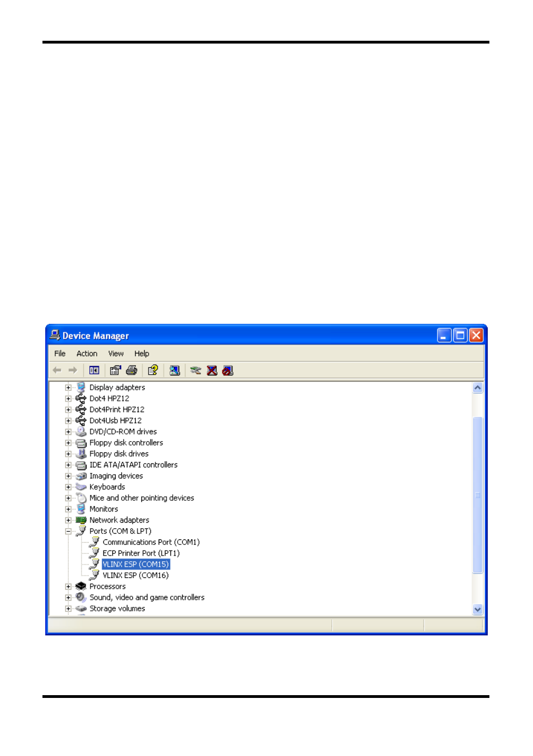The image size is (533, 756).
Task: Click the Update driver toolbar icon
Action: click(x=196, y=370)
